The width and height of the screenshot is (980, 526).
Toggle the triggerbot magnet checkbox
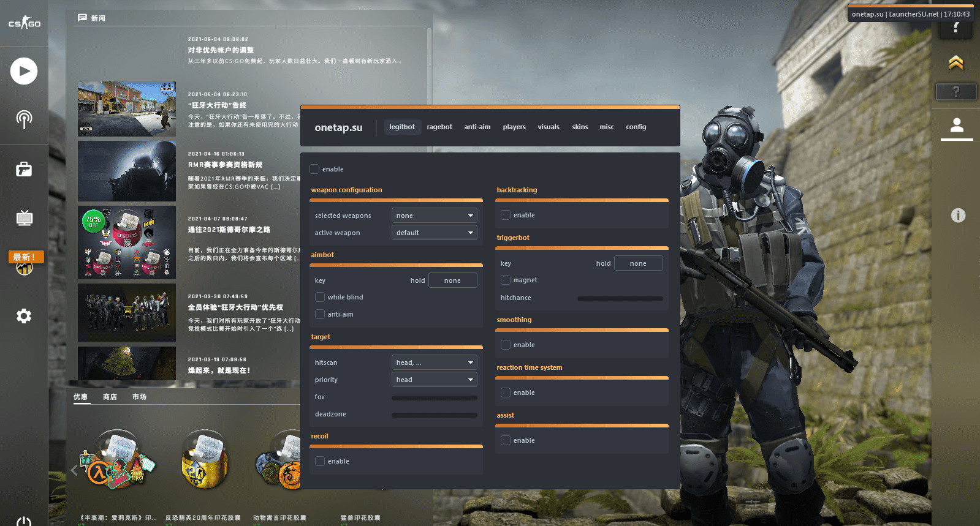tap(506, 280)
